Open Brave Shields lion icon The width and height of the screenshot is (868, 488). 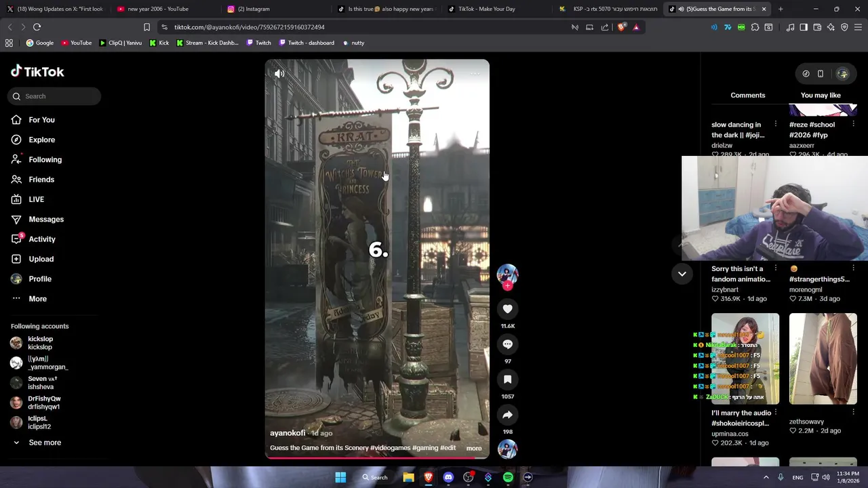pos(621,27)
